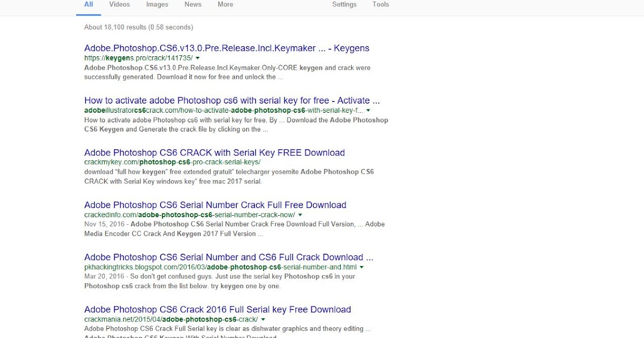This screenshot has height=338, width=644.
Task: Select the currently active All tab
Action: point(88,4)
